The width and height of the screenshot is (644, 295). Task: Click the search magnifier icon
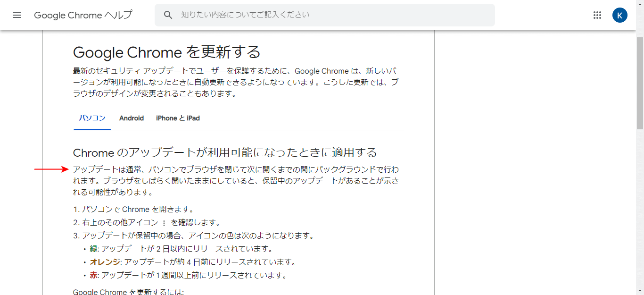168,15
